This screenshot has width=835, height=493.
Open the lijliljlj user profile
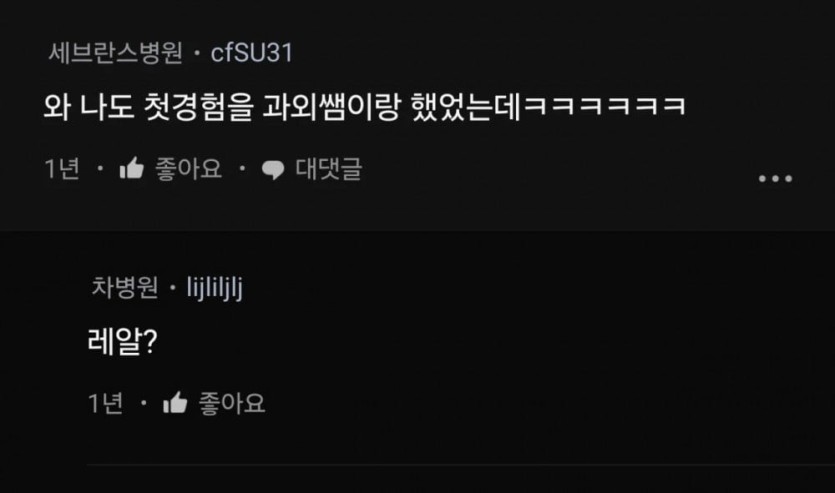click(215, 288)
